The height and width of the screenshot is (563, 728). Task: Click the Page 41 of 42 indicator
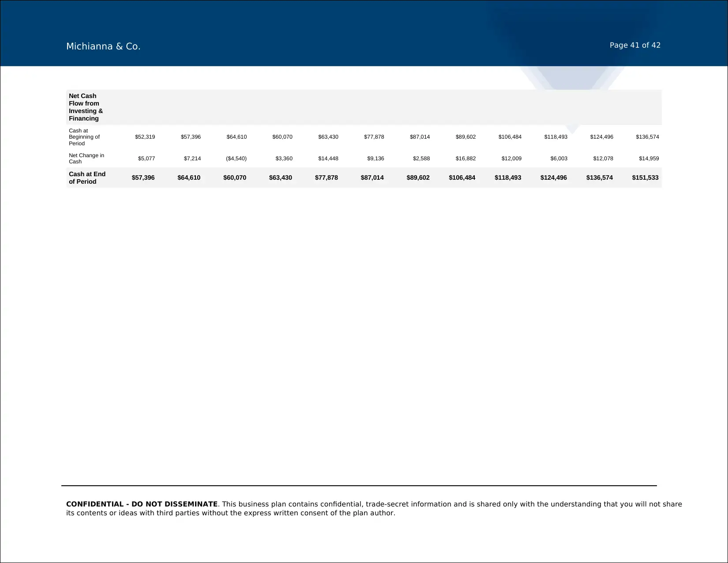[x=635, y=45]
